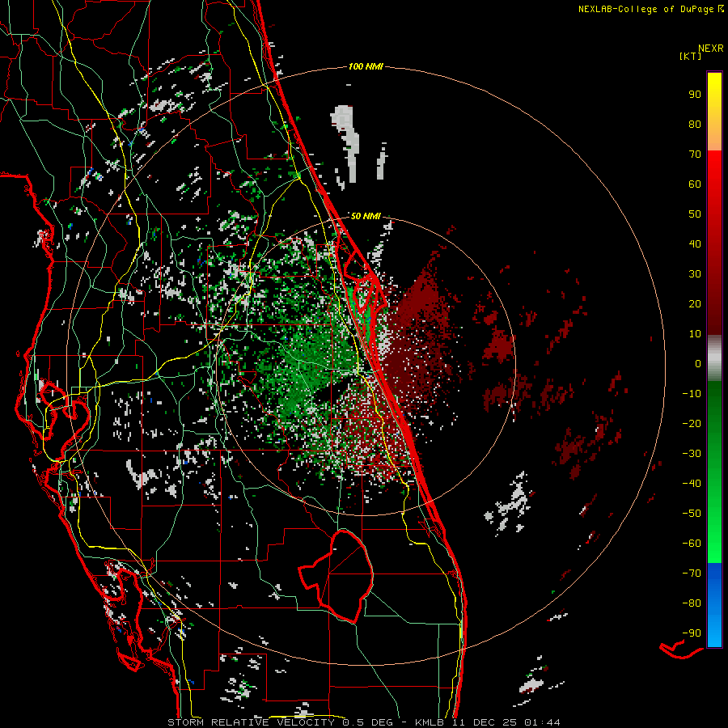This screenshot has height=728, width=728.
Task: Click the "50 NMI" range ring label
Action: tap(366, 216)
